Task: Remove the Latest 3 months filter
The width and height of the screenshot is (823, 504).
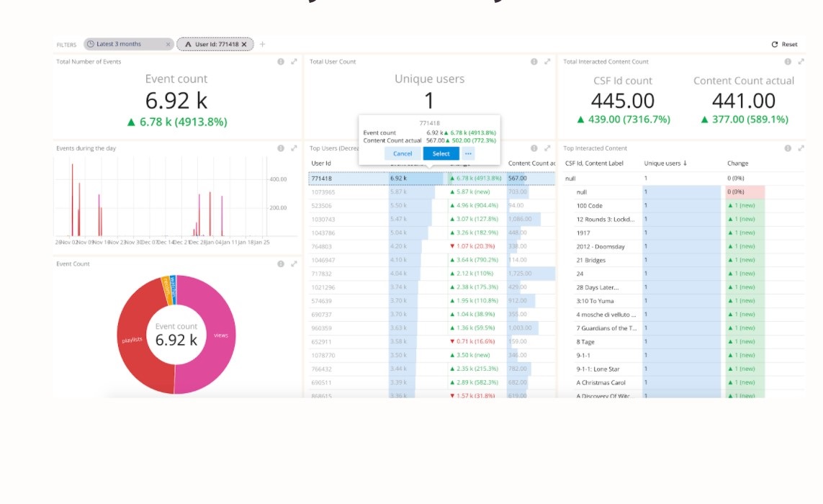Action: coord(168,44)
